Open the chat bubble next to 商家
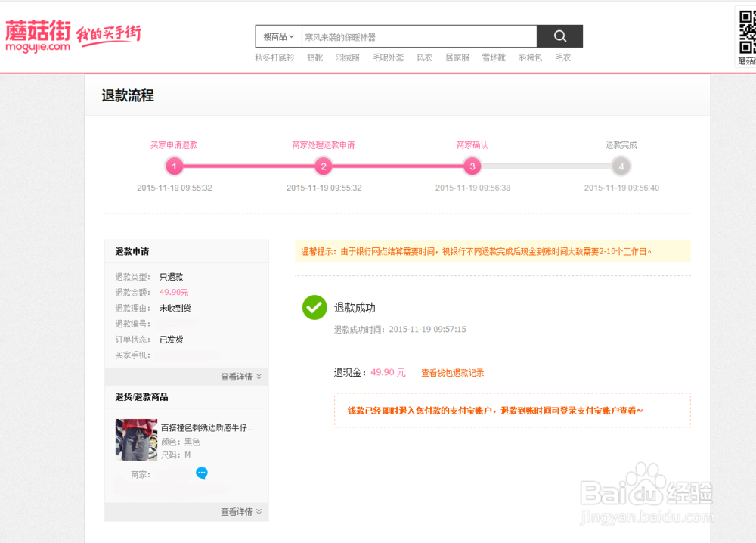Image resolution: width=756 pixels, height=543 pixels. coord(200,473)
